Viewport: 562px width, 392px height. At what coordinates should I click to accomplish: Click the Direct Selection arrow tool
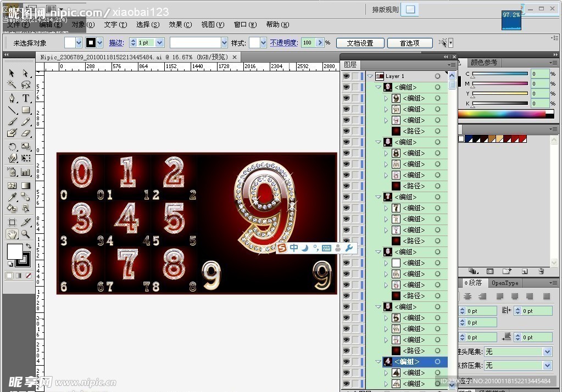(x=25, y=73)
